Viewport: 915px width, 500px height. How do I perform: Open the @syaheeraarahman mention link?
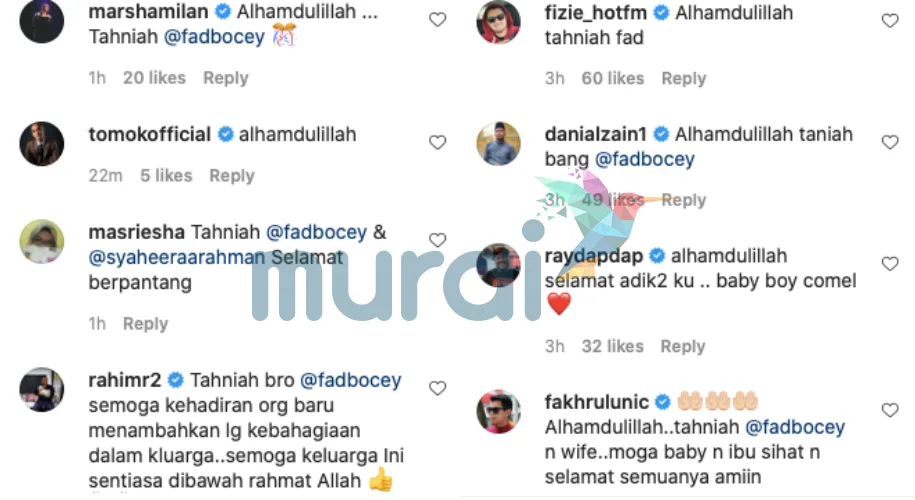pos(177,257)
